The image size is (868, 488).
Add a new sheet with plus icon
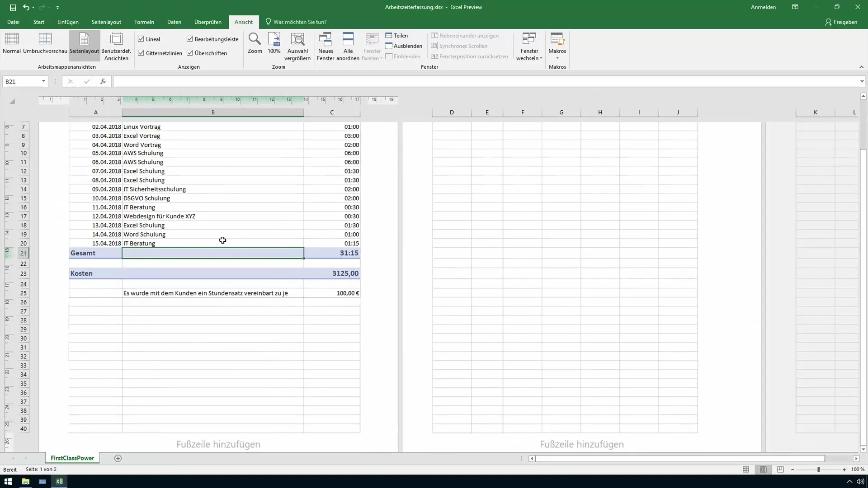[118, 458]
